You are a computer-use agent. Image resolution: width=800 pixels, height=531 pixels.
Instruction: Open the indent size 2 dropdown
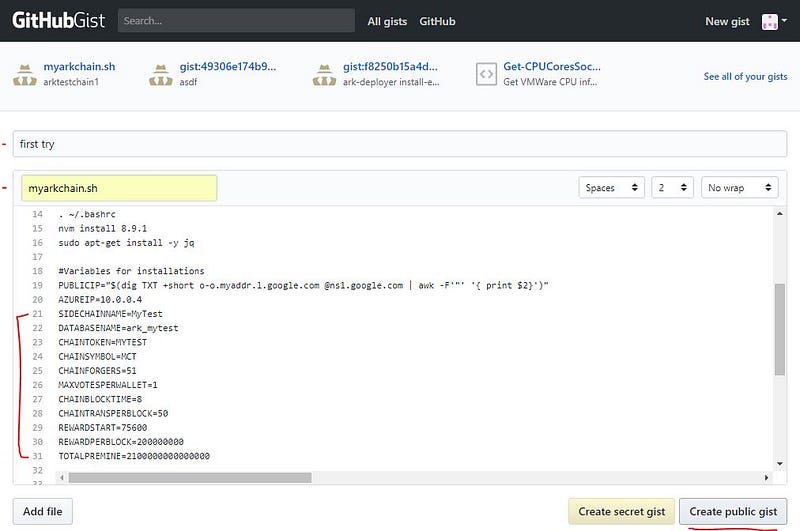coord(672,187)
